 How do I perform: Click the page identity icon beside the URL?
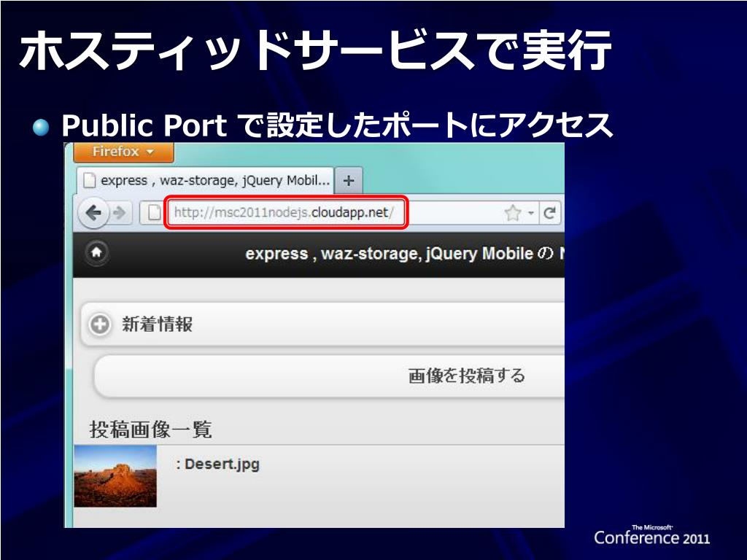point(153,212)
